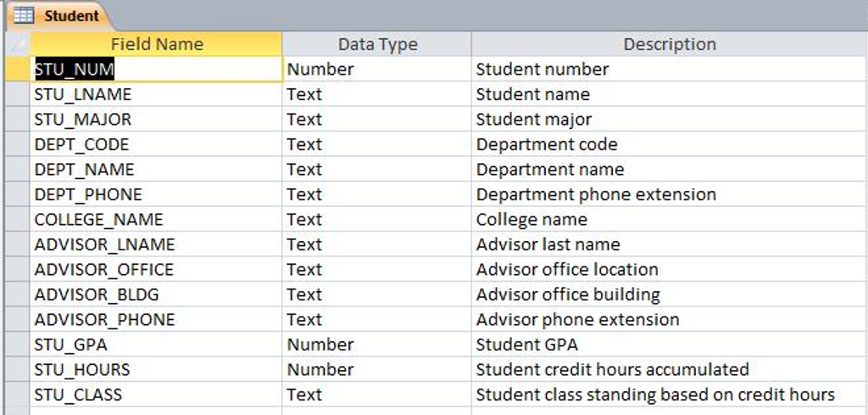
Task: Click the row selector beside ADVISOR_PHONE
Action: click(x=17, y=320)
